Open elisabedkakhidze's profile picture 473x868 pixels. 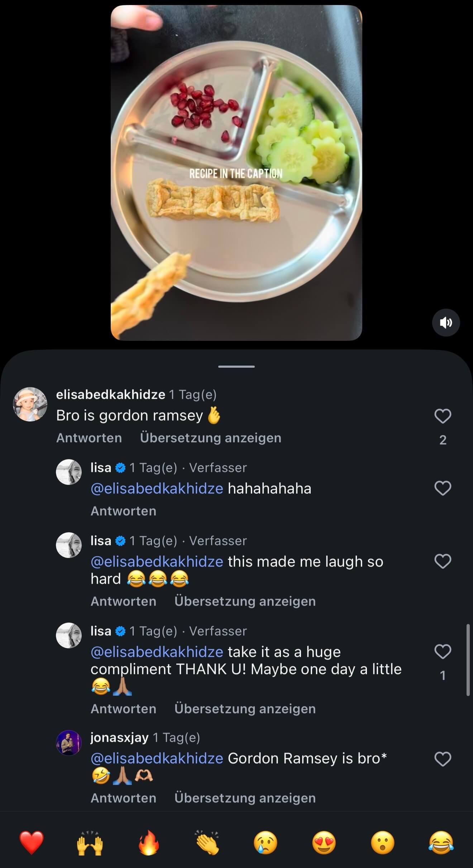click(30, 404)
